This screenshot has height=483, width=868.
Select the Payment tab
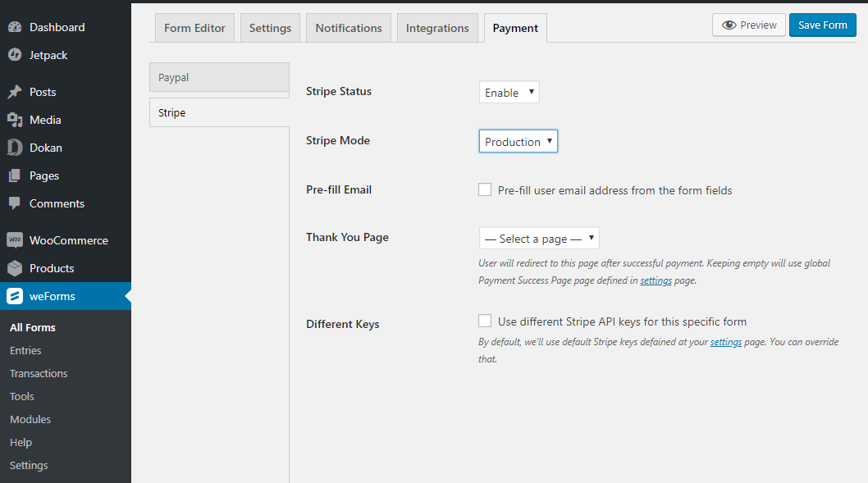tap(515, 28)
